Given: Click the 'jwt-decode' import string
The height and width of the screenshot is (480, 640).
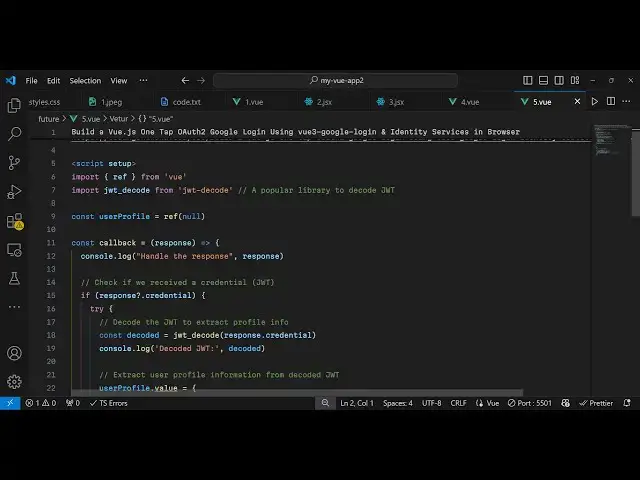Looking at the screenshot, I should pyautogui.click(x=205, y=190).
